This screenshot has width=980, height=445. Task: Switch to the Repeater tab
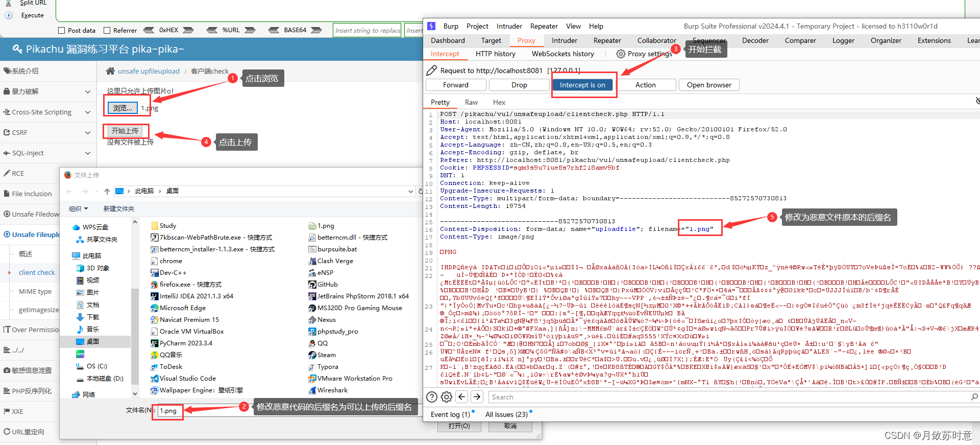click(607, 40)
